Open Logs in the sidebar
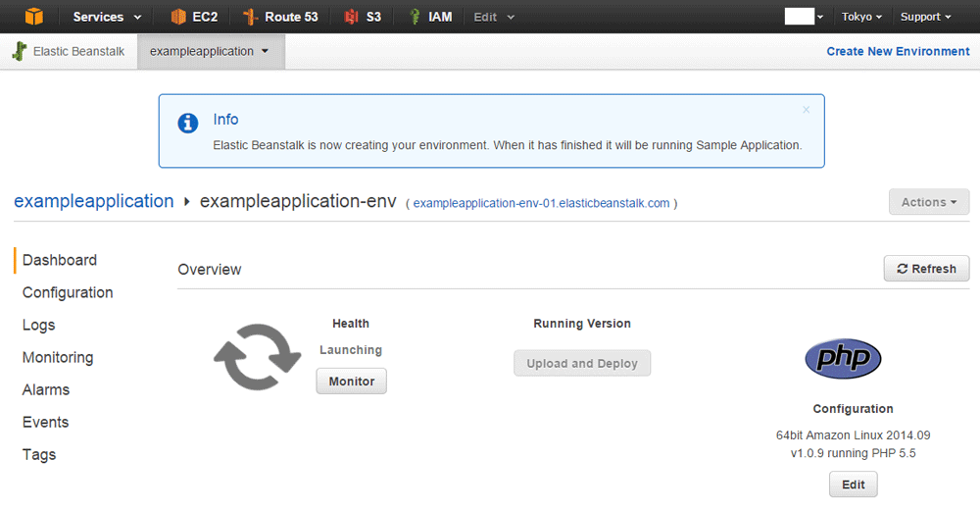Screen dimensions: 980x511 (x=39, y=326)
